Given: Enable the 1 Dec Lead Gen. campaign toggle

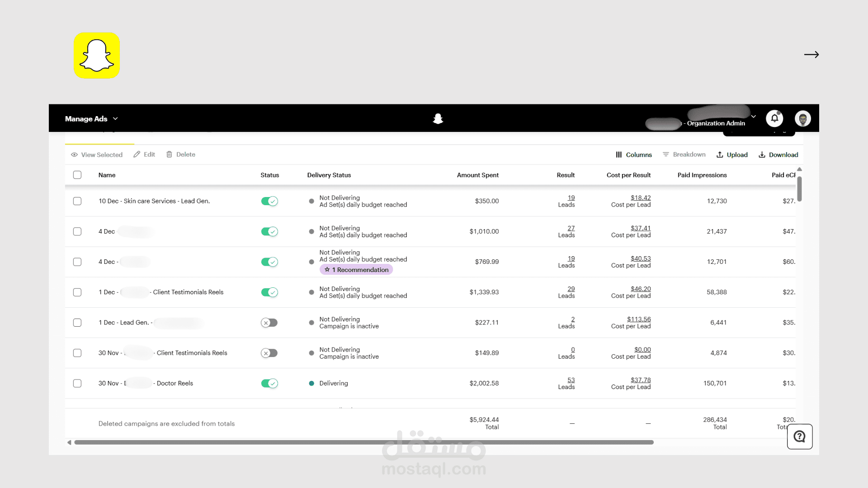Looking at the screenshot, I should pos(269,323).
